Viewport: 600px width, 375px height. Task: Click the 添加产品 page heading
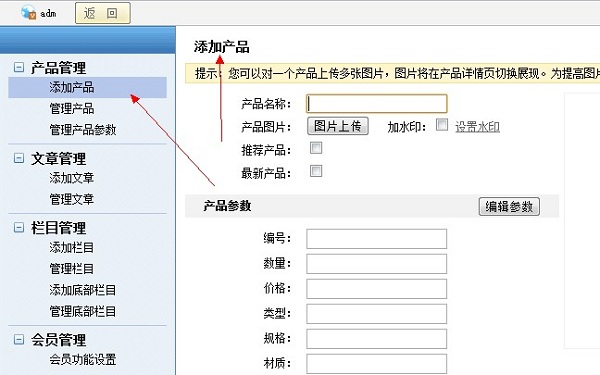(222, 47)
